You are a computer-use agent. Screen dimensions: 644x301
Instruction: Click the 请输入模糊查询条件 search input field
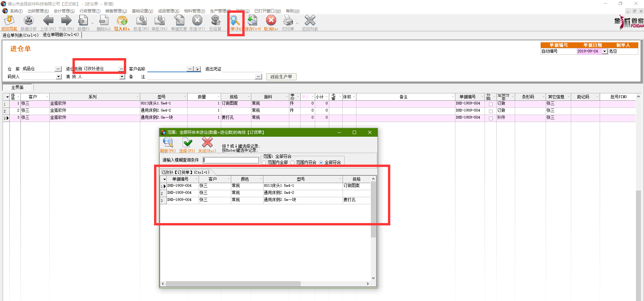pos(231,160)
